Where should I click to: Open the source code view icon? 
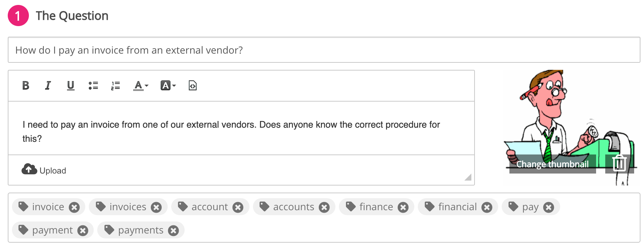tap(193, 86)
